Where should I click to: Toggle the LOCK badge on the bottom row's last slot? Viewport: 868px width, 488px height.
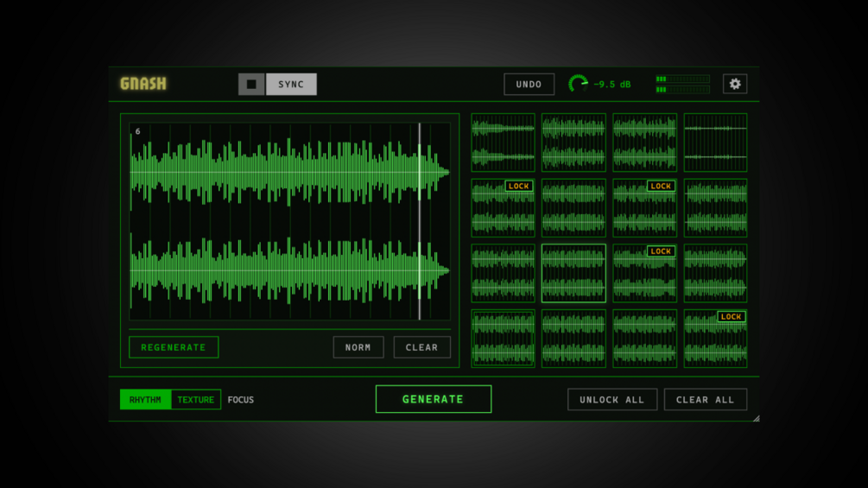[x=732, y=316]
